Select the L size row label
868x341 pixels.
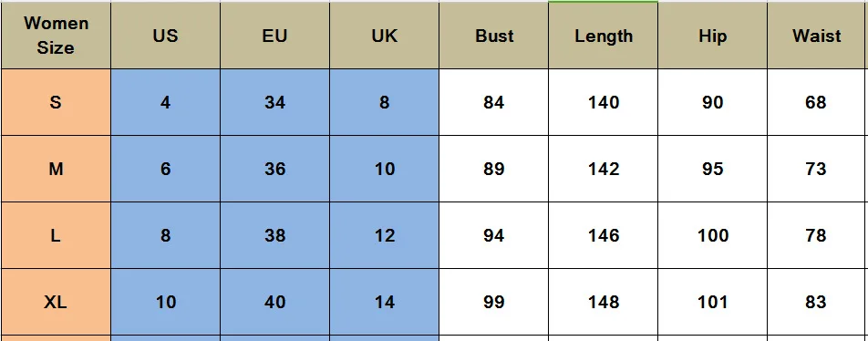(56, 235)
